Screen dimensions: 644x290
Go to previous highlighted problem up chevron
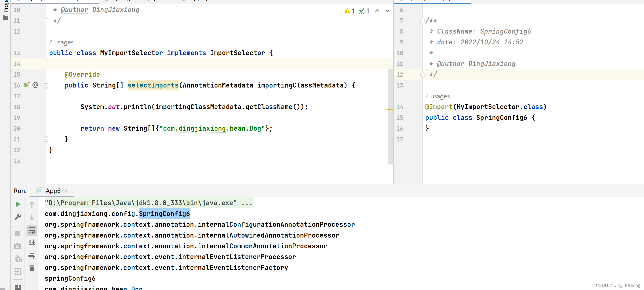click(377, 11)
